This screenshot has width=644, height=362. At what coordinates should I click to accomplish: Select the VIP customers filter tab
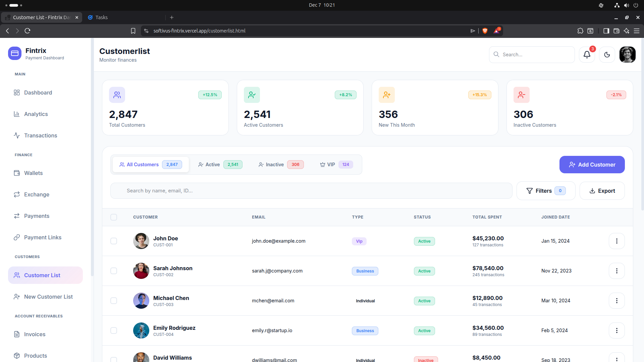(x=335, y=165)
